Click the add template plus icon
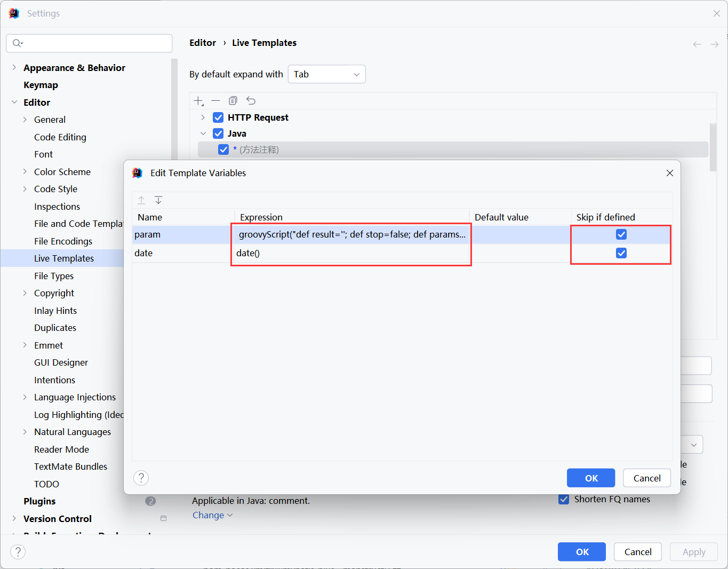This screenshot has height=569, width=728. point(198,101)
